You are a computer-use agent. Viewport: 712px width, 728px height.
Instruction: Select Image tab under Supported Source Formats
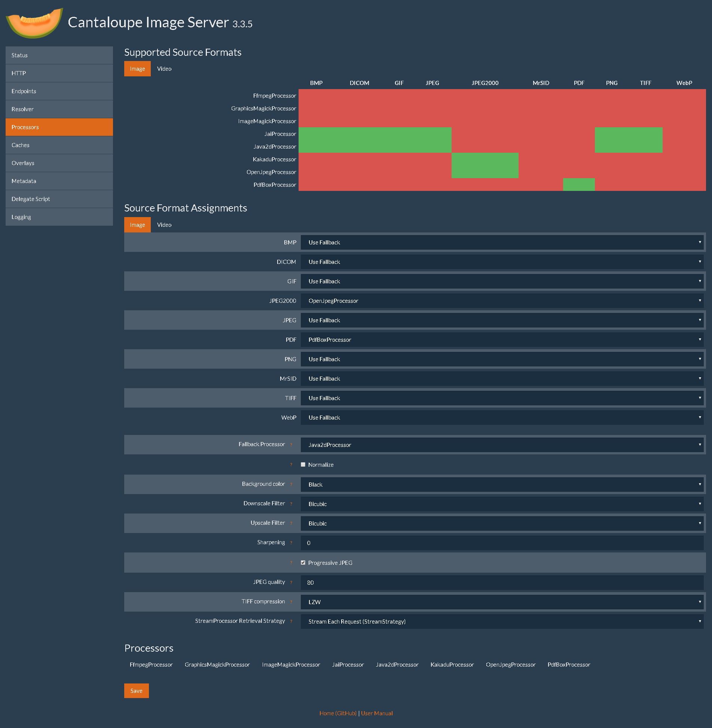pyautogui.click(x=137, y=69)
